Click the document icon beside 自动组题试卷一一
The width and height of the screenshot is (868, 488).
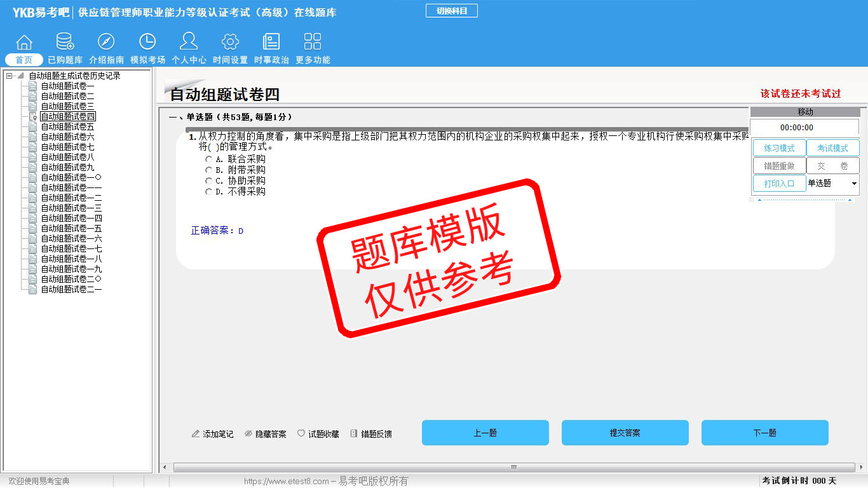[x=33, y=187]
